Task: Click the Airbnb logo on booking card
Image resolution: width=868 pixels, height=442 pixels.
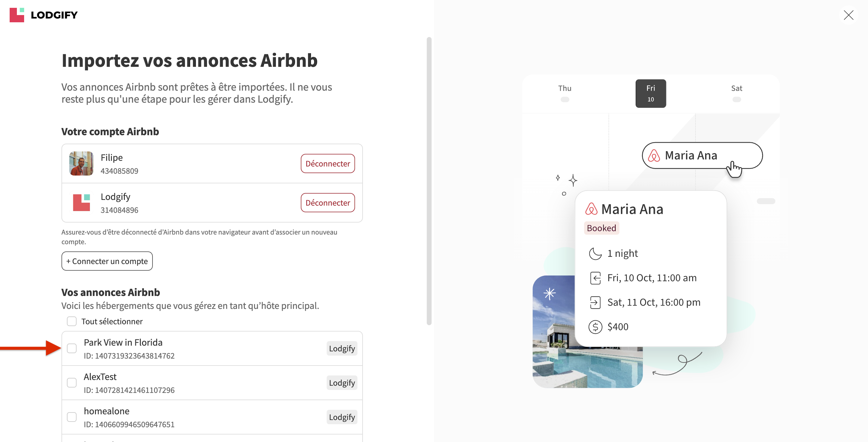Action: pyautogui.click(x=591, y=209)
